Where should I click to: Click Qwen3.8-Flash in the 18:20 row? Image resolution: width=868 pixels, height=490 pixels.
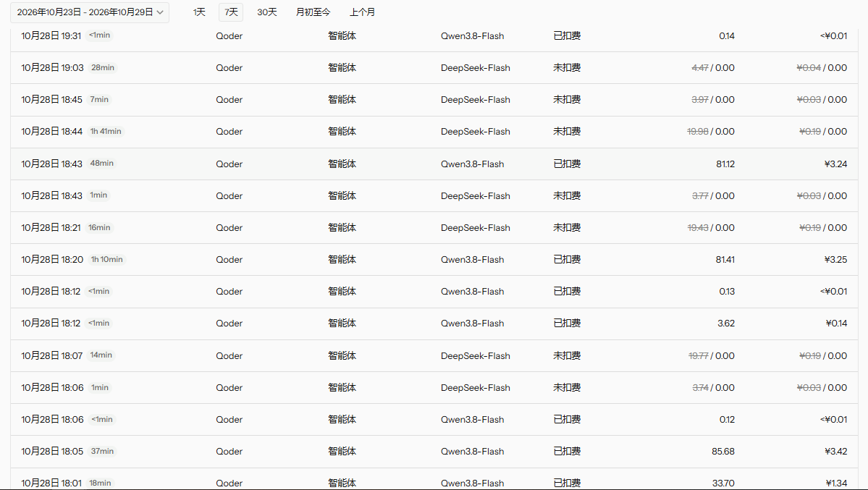(x=472, y=260)
